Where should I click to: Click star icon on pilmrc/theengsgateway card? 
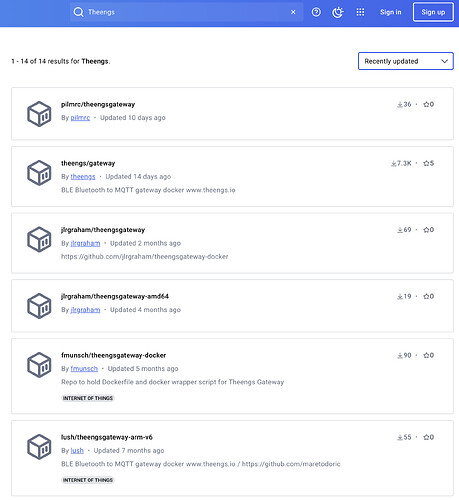pyautogui.click(x=426, y=104)
